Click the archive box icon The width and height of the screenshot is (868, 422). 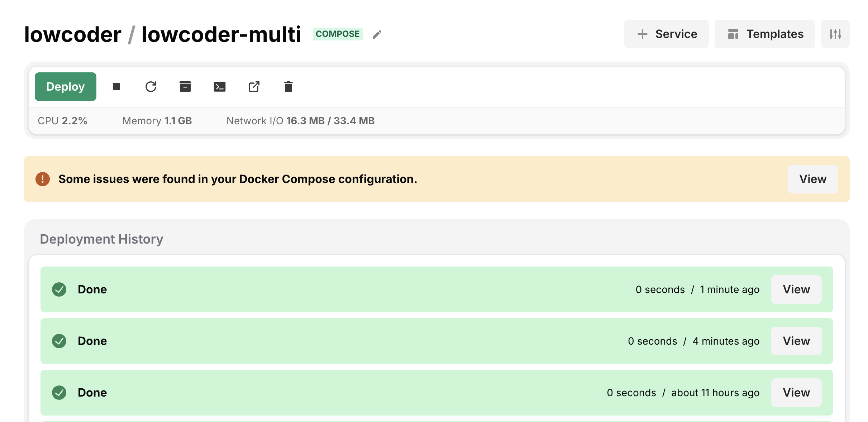click(185, 87)
